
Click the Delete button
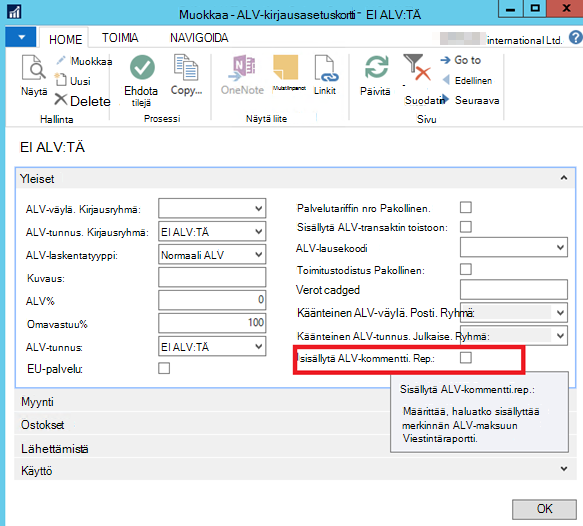pyautogui.click(x=83, y=101)
